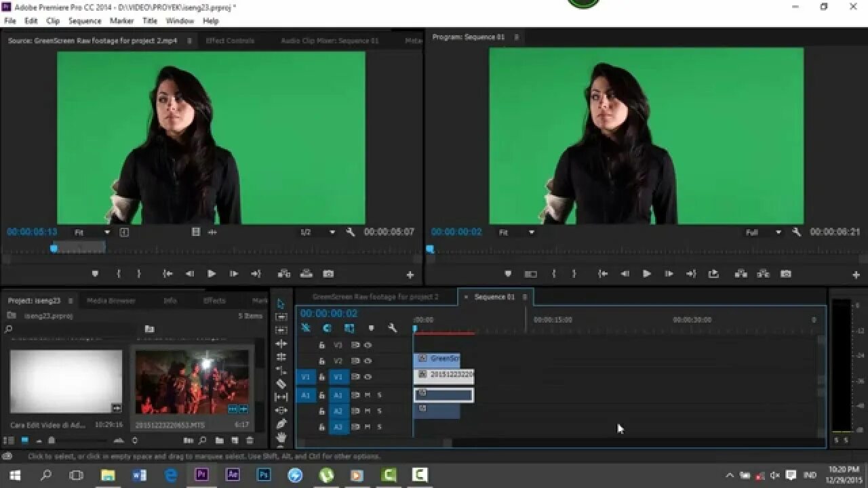Image resolution: width=868 pixels, height=488 pixels.
Task: Open the Full resolution dropdown in Program monitor
Action: point(778,232)
